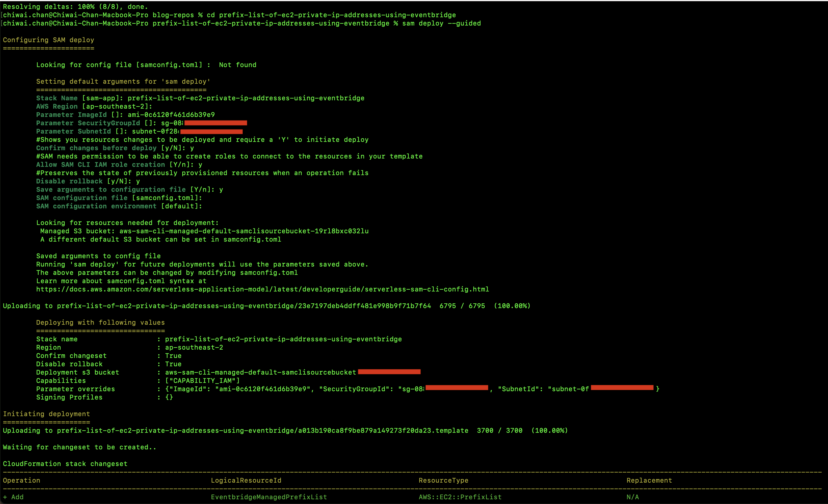Click the 'Confirm changeset : True' row
The width and height of the screenshot is (828, 504).
point(109,356)
